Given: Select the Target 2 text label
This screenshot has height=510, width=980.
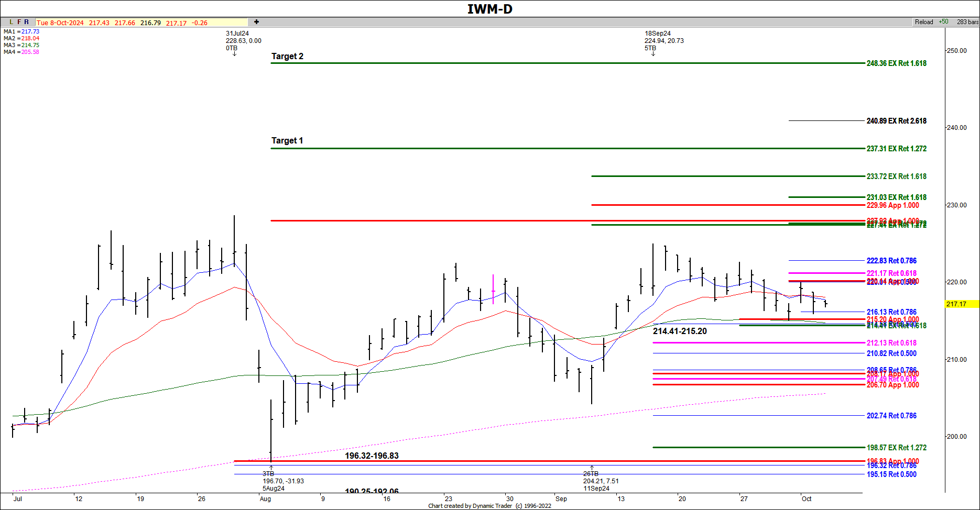Looking at the screenshot, I should tap(287, 57).
